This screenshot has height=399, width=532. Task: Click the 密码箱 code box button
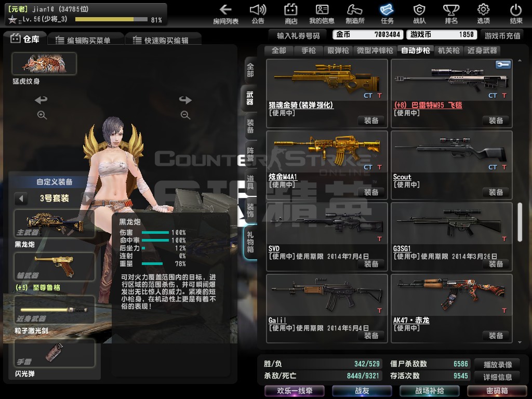(497, 391)
